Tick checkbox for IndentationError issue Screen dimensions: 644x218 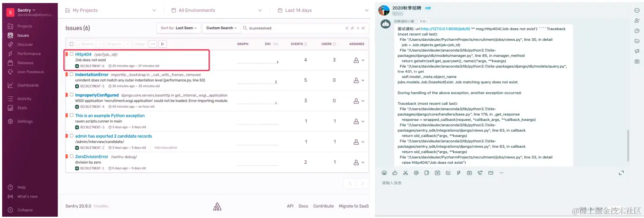72,75
